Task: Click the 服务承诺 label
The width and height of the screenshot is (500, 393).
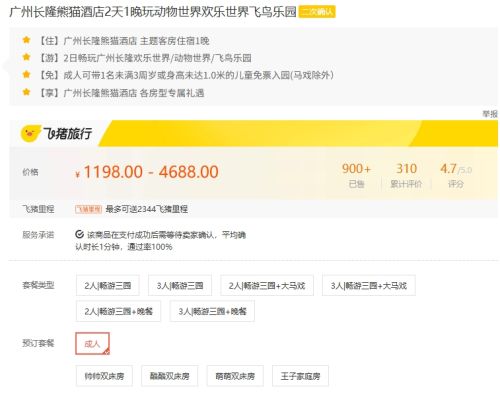Action: [x=38, y=235]
